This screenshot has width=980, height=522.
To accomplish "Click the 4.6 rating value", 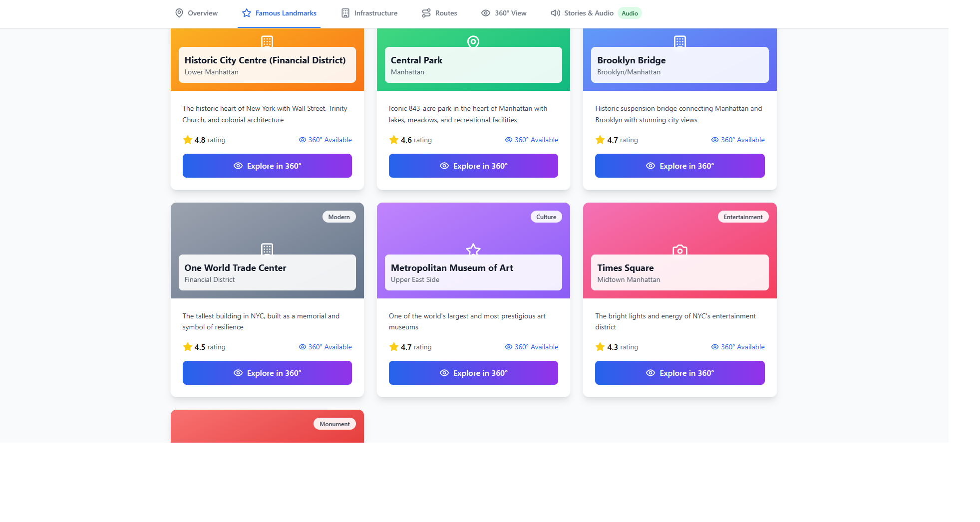I will click(x=406, y=140).
